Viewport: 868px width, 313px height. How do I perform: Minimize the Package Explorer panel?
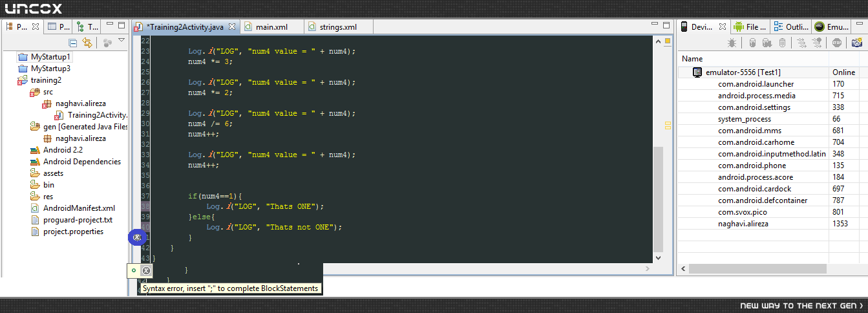click(x=109, y=25)
